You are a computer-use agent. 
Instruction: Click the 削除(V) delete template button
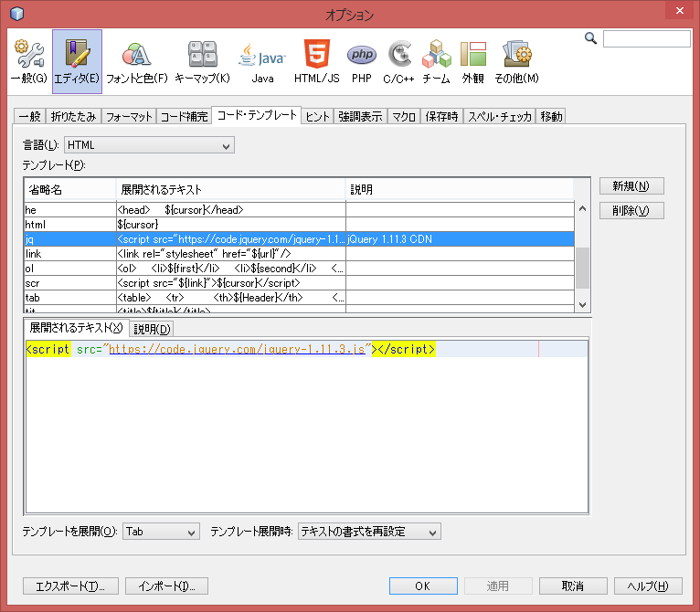631,210
